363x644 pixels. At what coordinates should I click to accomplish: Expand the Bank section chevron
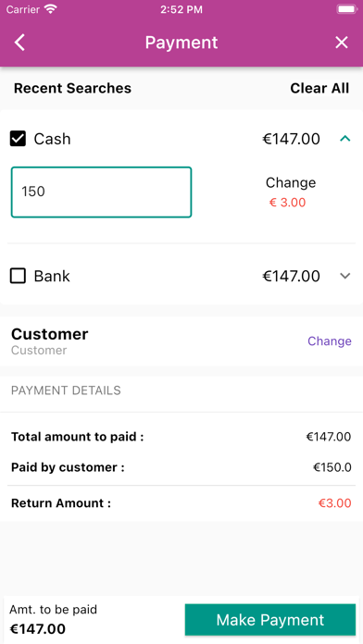tap(345, 276)
